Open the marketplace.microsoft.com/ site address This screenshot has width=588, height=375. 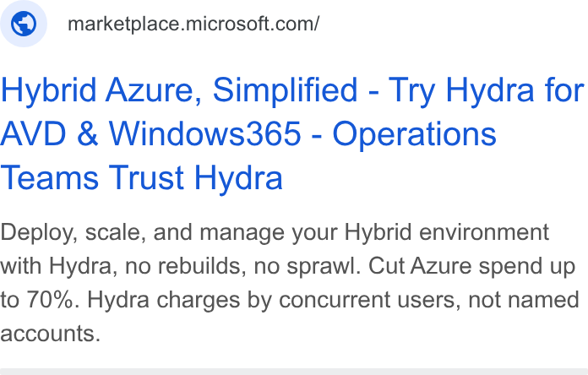[193, 24]
